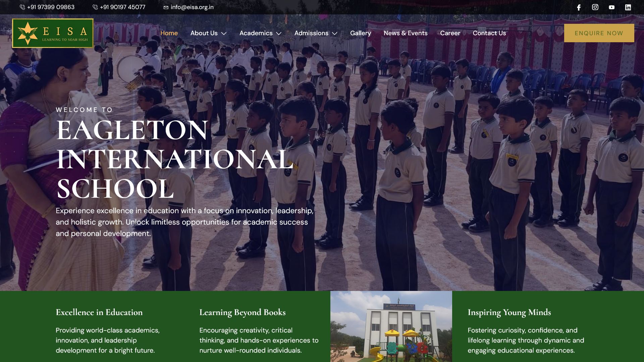Open the Career menu item
644x362 pixels.
(x=450, y=33)
